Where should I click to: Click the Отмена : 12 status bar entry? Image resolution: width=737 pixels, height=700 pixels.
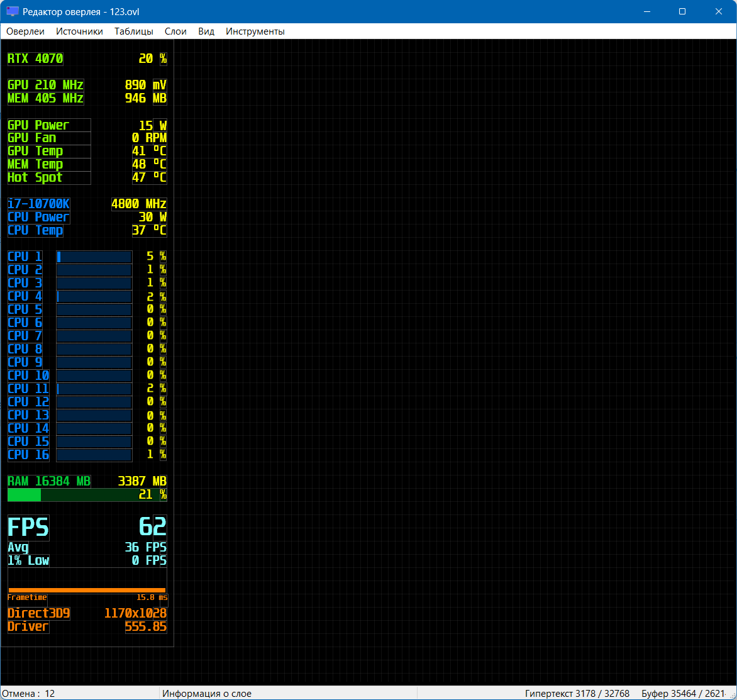coord(29,694)
